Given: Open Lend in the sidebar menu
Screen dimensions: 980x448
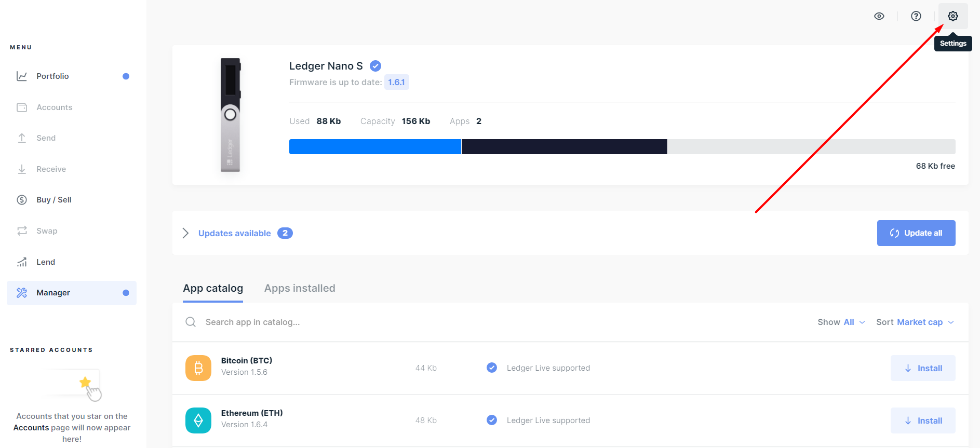Looking at the screenshot, I should (x=72, y=262).
